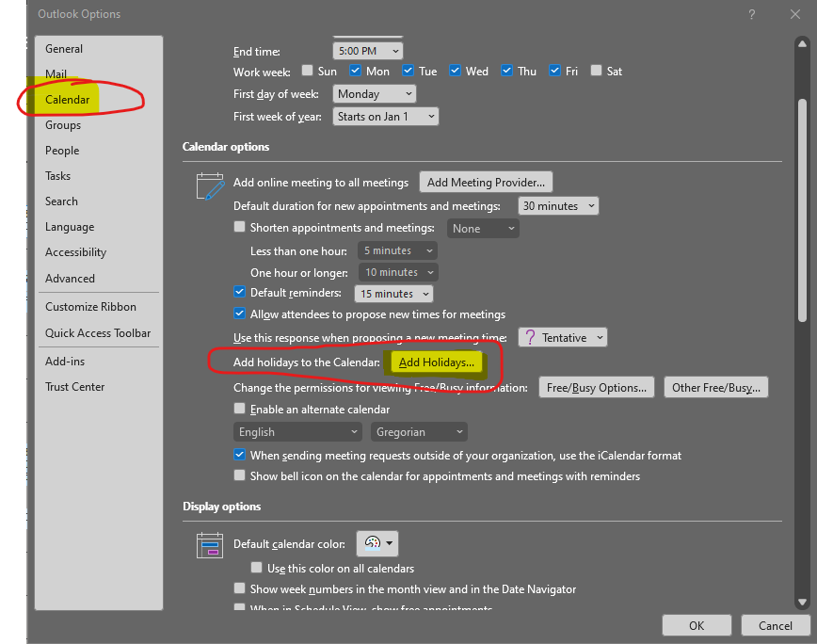Screen dimensions: 817x644
Task: Open Customize Ribbon settings
Action: pos(90,307)
